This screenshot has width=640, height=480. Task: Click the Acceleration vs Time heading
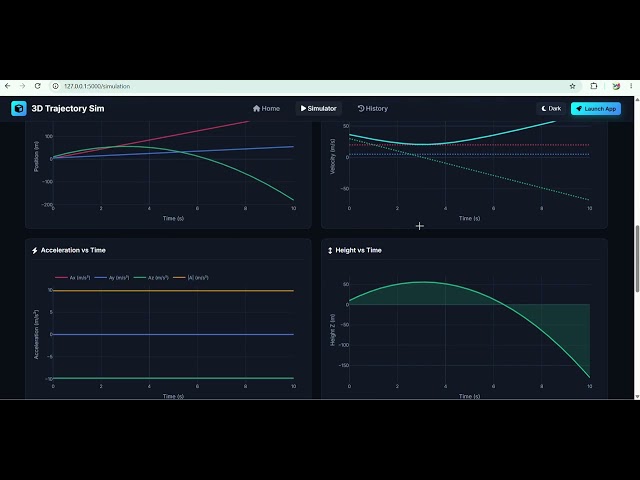tap(73, 250)
